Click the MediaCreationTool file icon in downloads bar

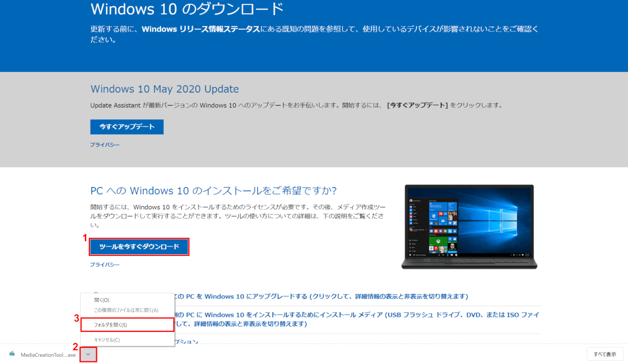12,354
